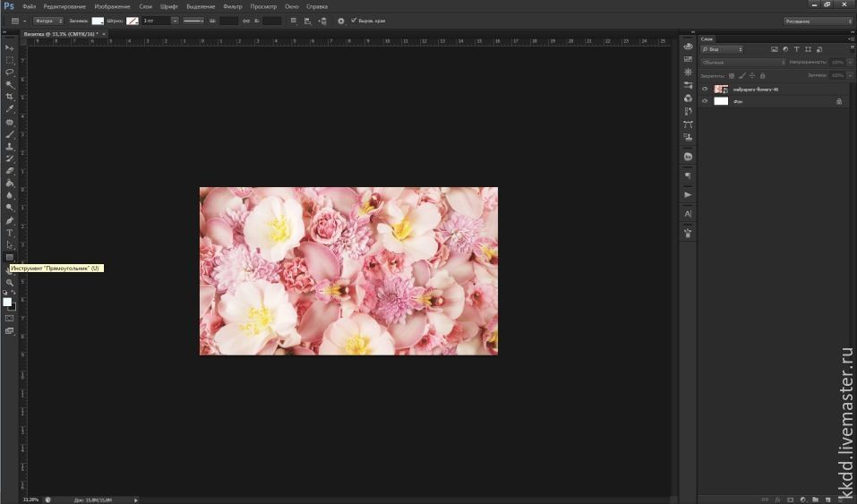Open the Изображение menu
857x504 pixels.
[112, 6]
